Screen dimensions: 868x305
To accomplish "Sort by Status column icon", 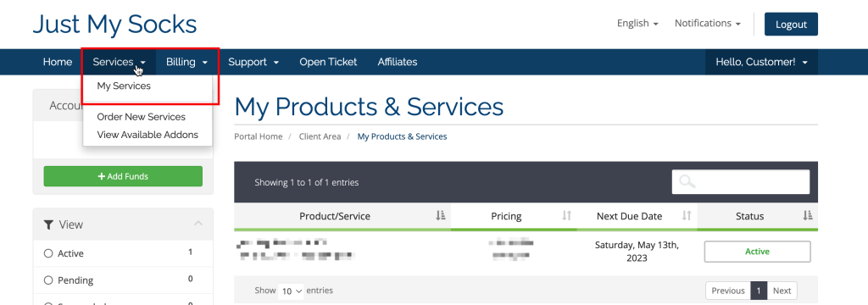I will point(808,216).
